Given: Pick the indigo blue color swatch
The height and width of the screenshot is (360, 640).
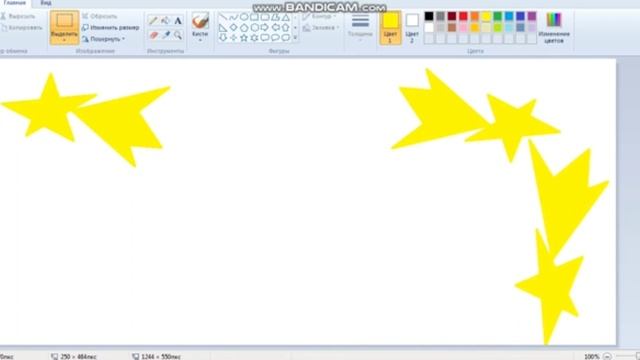Looking at the screenshot, I should tap(520, 16).
